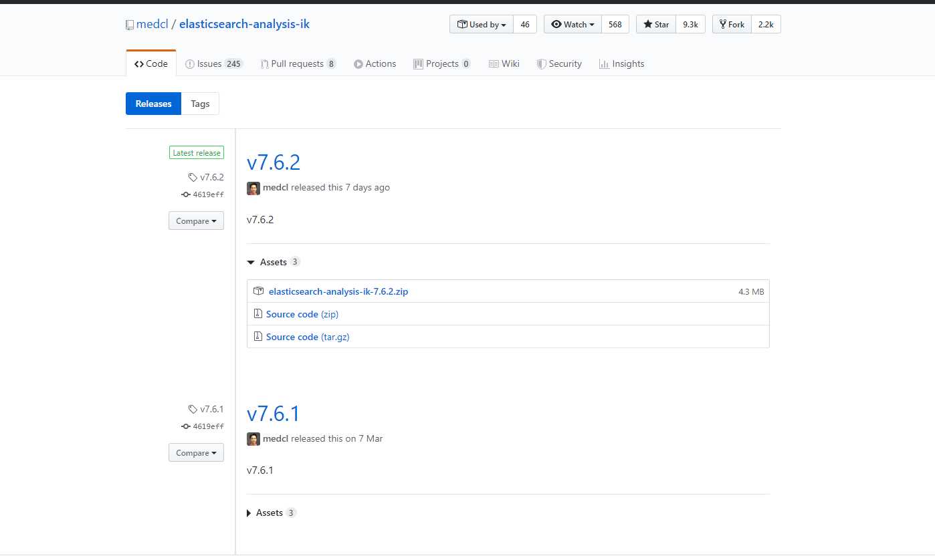Click the 'released this 7 days ago' text
This screenshot has height=560, width=935.
pos(340,187)
